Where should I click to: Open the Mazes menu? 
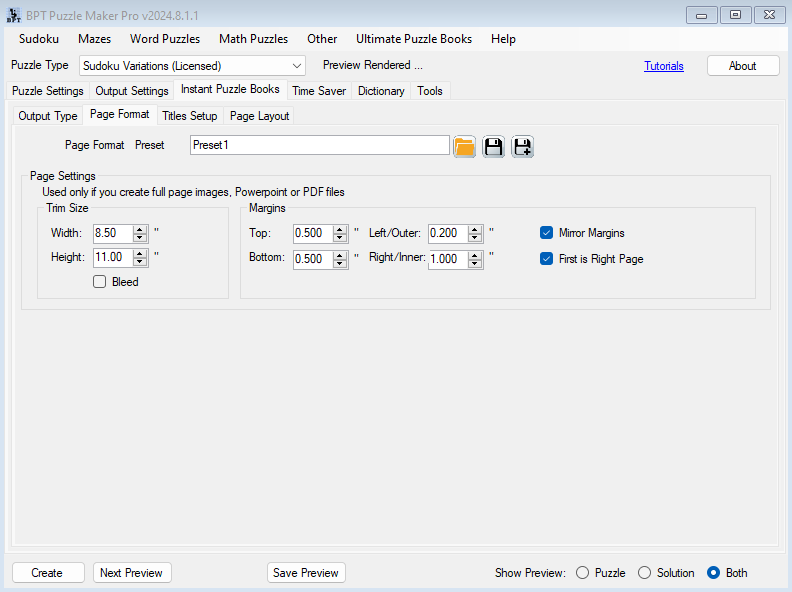click(94, 39)
